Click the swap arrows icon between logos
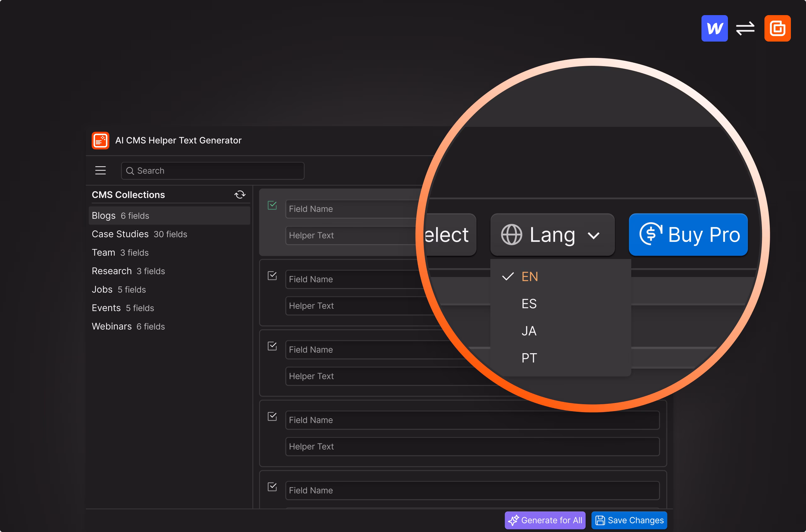 coord(745,28)
